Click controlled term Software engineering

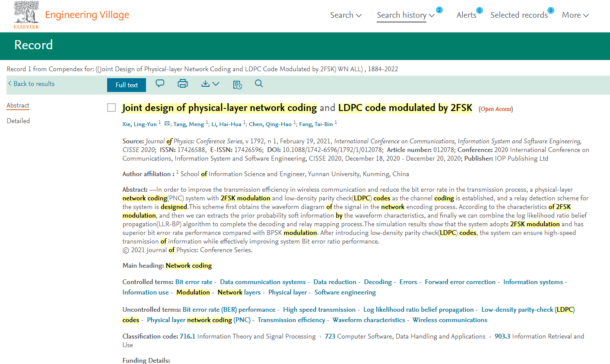[345, 292]
